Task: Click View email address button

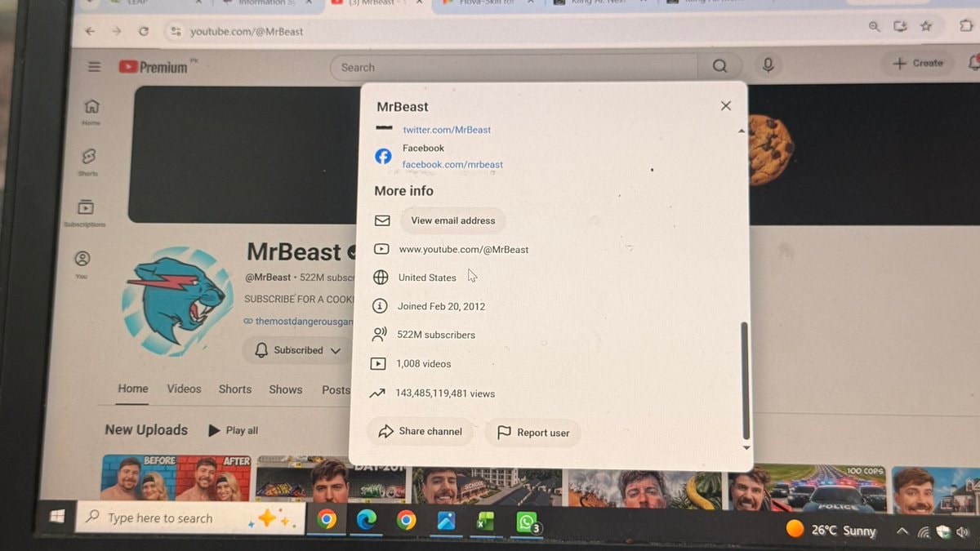Action: coord(453,220)
